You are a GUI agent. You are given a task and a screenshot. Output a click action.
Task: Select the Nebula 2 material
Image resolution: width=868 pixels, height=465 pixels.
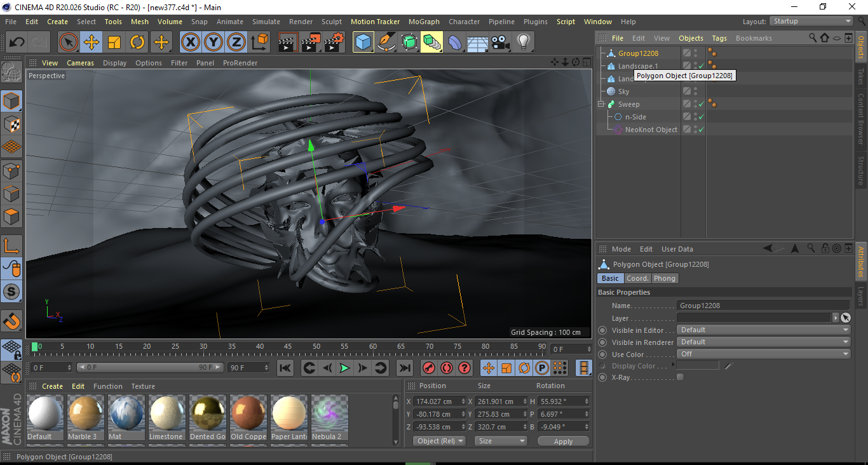tap(329, 417)
